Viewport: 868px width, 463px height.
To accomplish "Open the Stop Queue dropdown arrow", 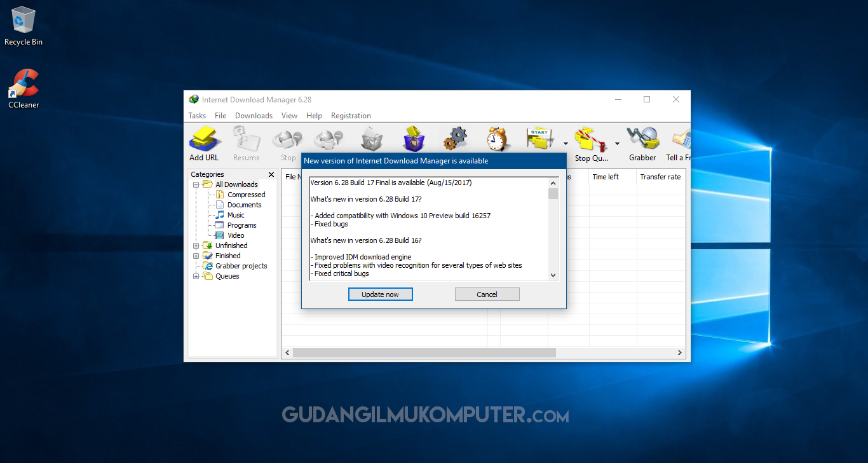I will [x=617, y=144].
